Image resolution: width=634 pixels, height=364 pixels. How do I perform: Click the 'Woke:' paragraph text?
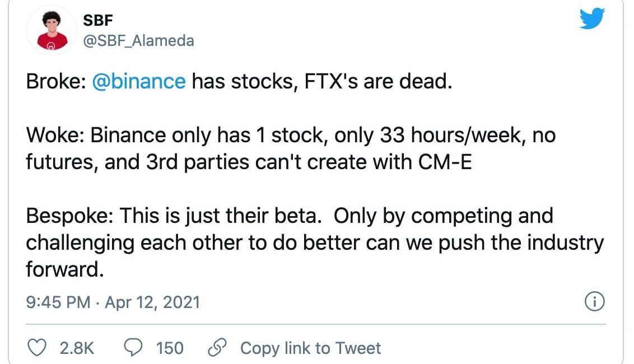click(291, 148)
